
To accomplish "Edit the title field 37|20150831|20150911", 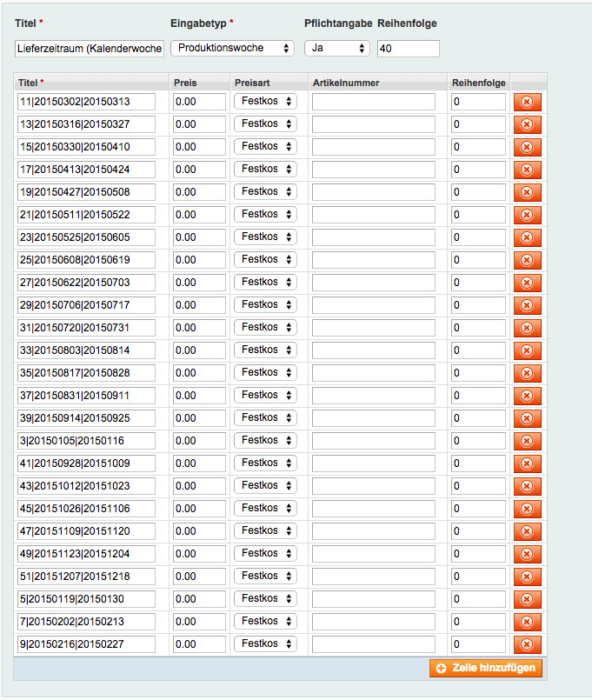I will [x=86, y=396].
